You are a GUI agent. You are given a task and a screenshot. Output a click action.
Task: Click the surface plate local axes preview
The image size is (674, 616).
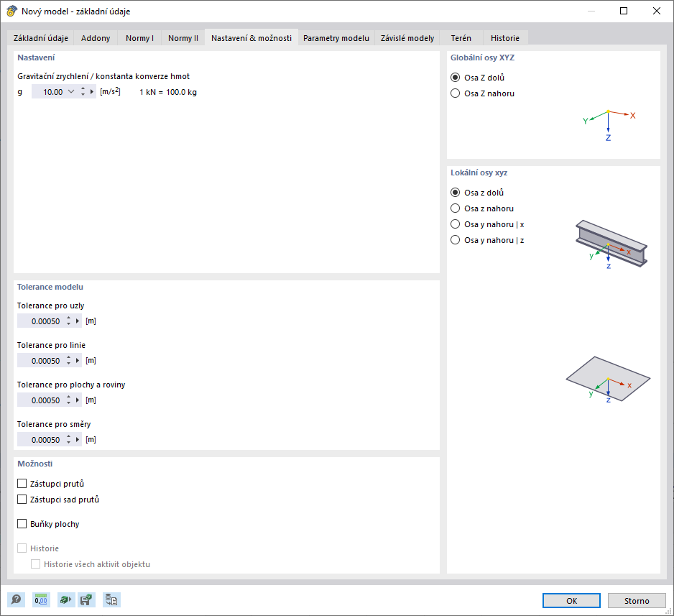coord(608,380)
